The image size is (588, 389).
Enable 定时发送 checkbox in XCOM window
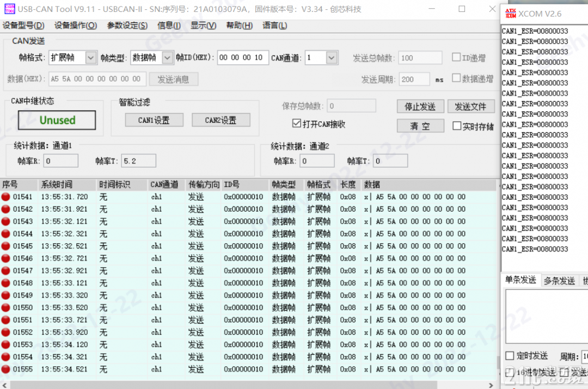(x=510, y=356)
